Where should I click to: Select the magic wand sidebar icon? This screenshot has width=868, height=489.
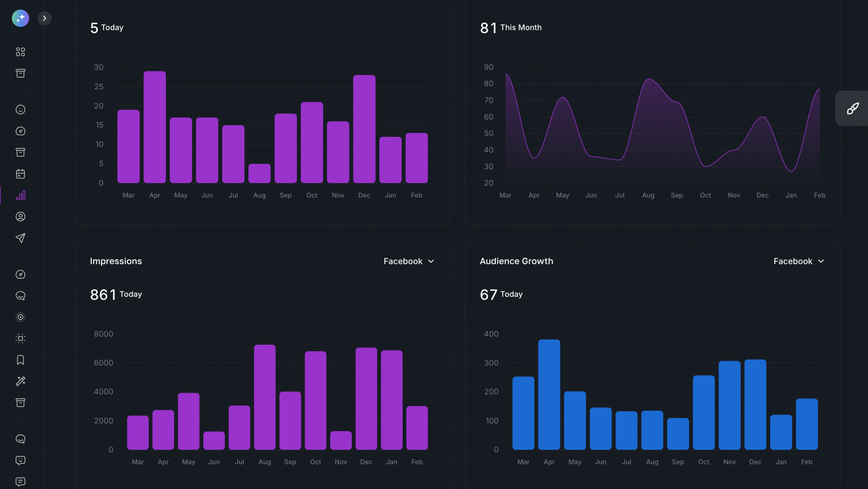click(x=21, y=381)
